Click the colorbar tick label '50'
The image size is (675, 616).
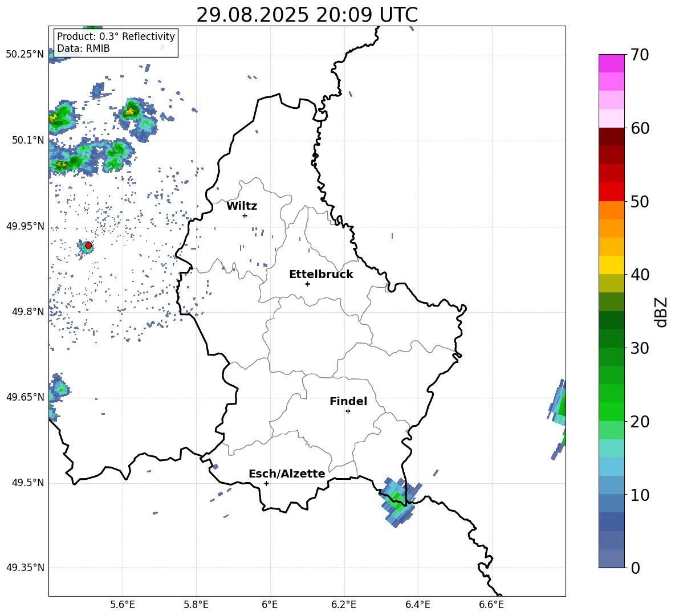pyautogui.click(x=639, y=201)
